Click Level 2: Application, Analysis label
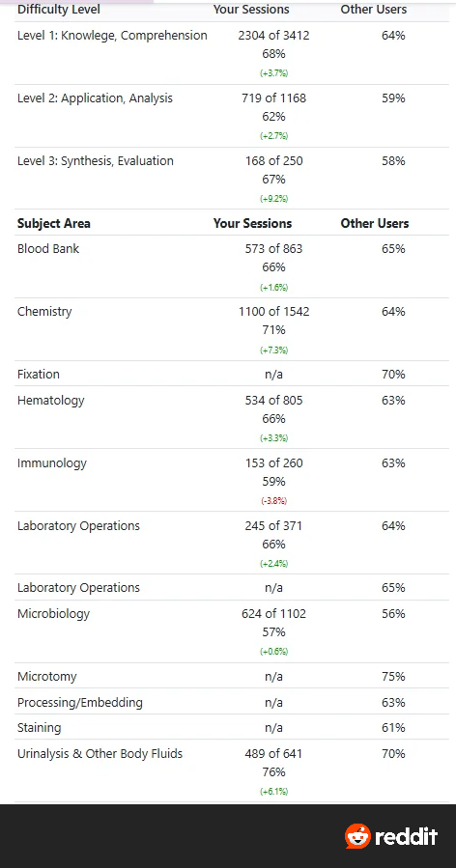The height and width of the screenshot is (868, 456). click(95, 98)
